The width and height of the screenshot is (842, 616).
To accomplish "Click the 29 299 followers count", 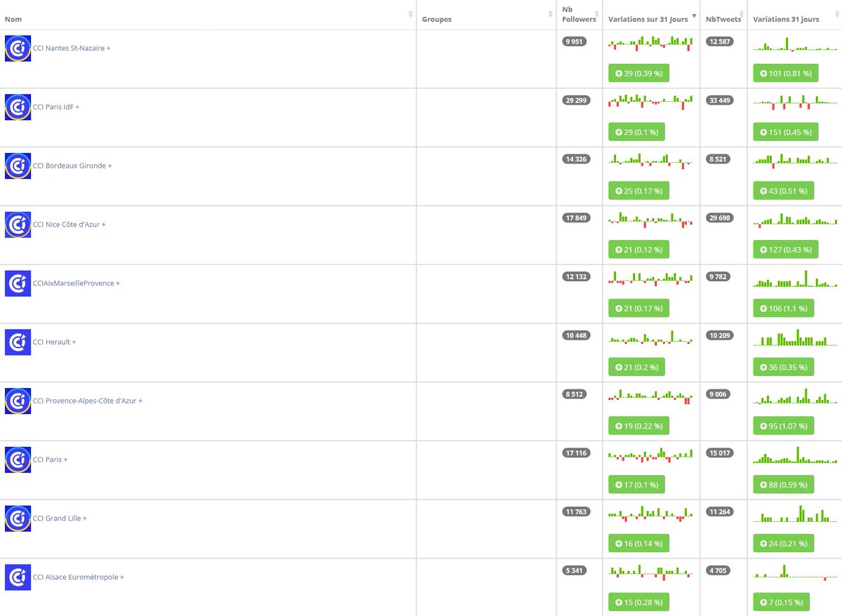I will (x=576, y=100).
